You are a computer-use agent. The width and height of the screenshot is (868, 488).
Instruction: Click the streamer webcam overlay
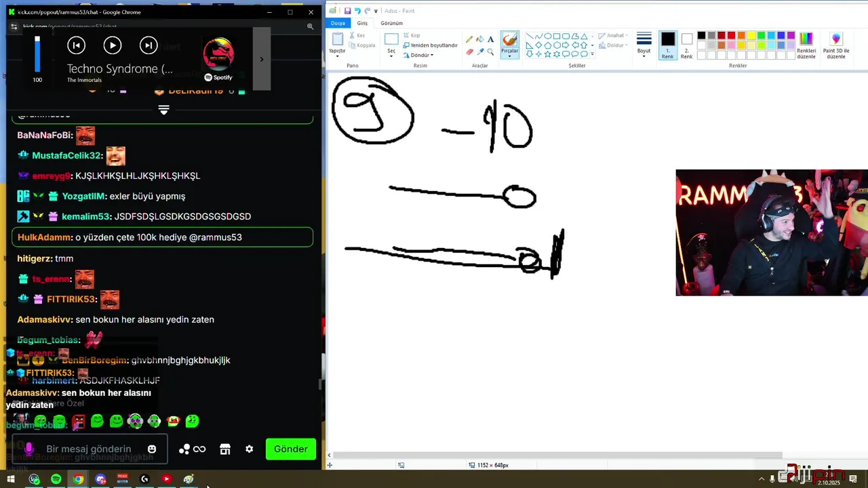(772, 232)
